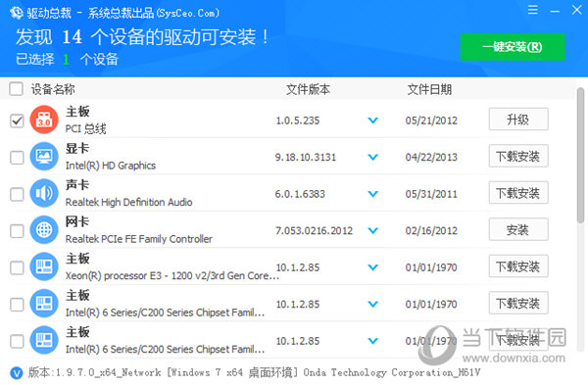The image size is (588, 385).
Task: Expand version dropdown in Xeon processor row
Action: coord(372,267)
